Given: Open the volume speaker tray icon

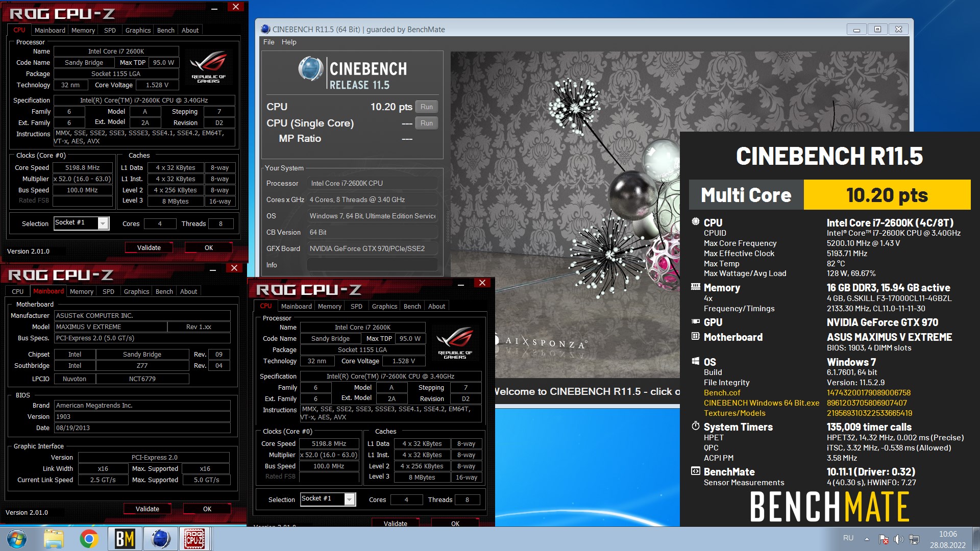Looking at the screenshot, I should pos(898,539).
